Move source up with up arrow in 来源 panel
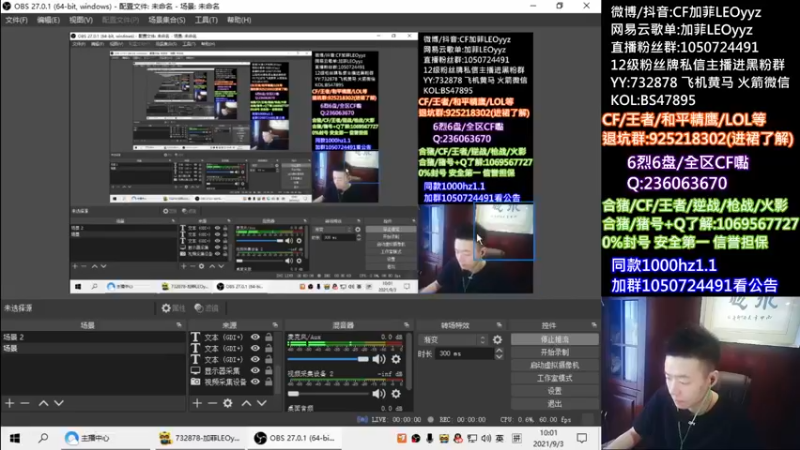The width and height of the screenshot is (800, 450). [x=246, y=403]
